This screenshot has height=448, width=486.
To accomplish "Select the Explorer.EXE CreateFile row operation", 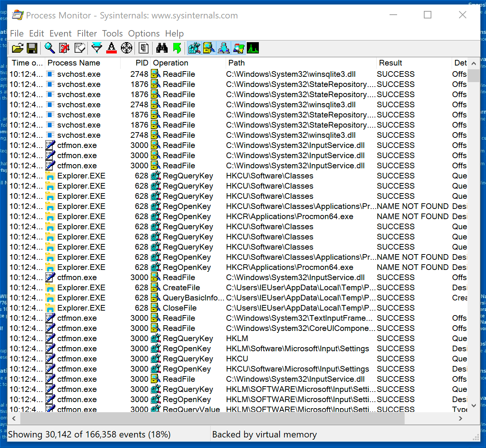I will 181,288.
